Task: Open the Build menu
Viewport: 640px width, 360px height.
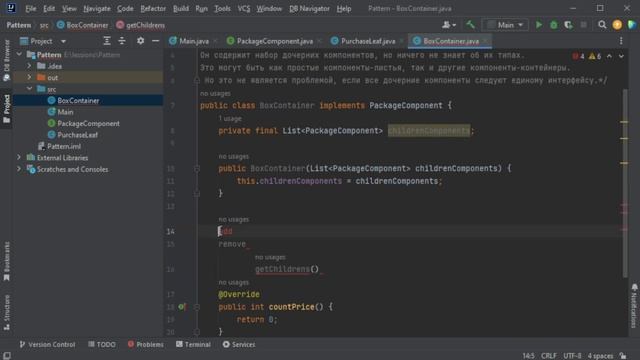Action: click(x=181, y=9)
